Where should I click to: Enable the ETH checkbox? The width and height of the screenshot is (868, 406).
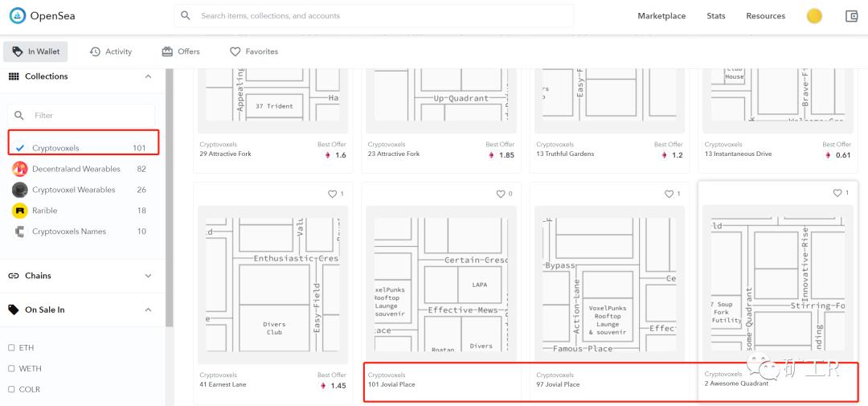click(11, 348)
